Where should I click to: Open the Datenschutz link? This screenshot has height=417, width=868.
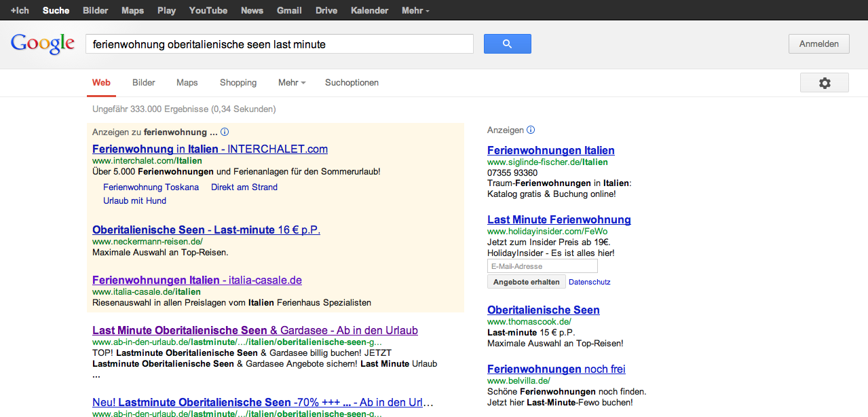click(589, 282)
